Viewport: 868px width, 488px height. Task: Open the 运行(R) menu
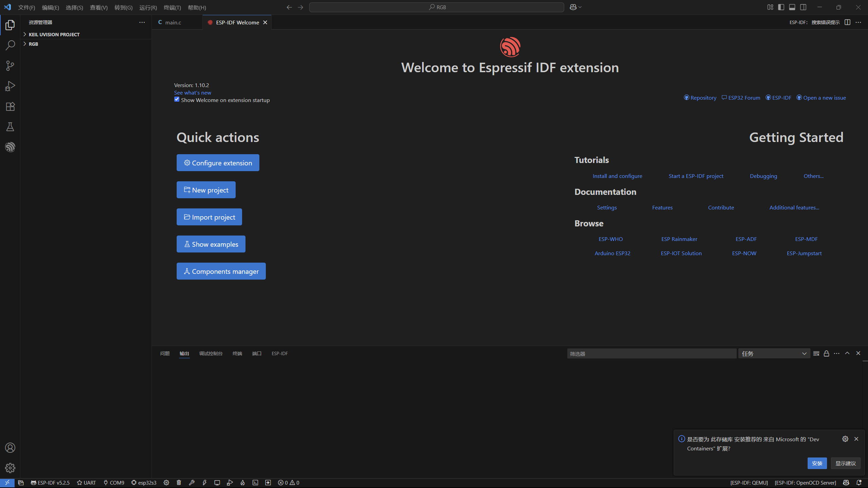(147, 7)
